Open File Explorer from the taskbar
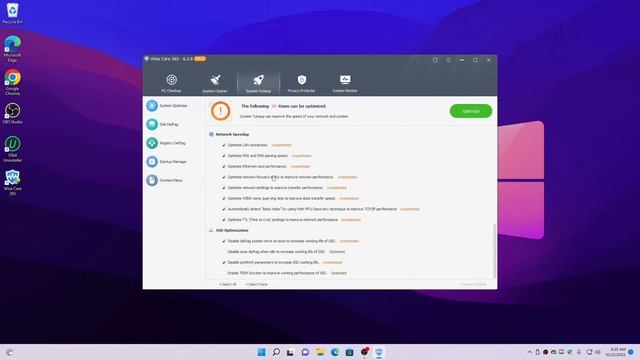The height and width of the screenshot is (360, 640). tap(320, 352)
